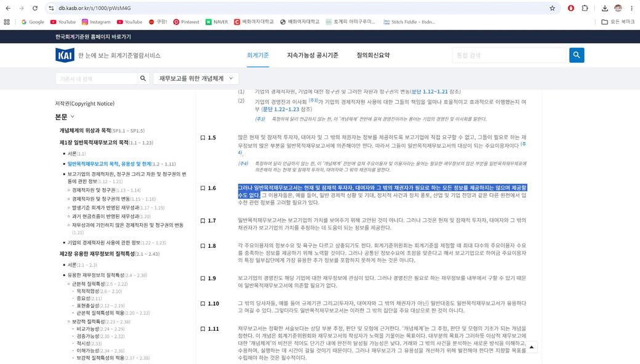Bookmark paragraph 1.7
The width and height of the screenshot is (640, 364).
click(202, 221)
